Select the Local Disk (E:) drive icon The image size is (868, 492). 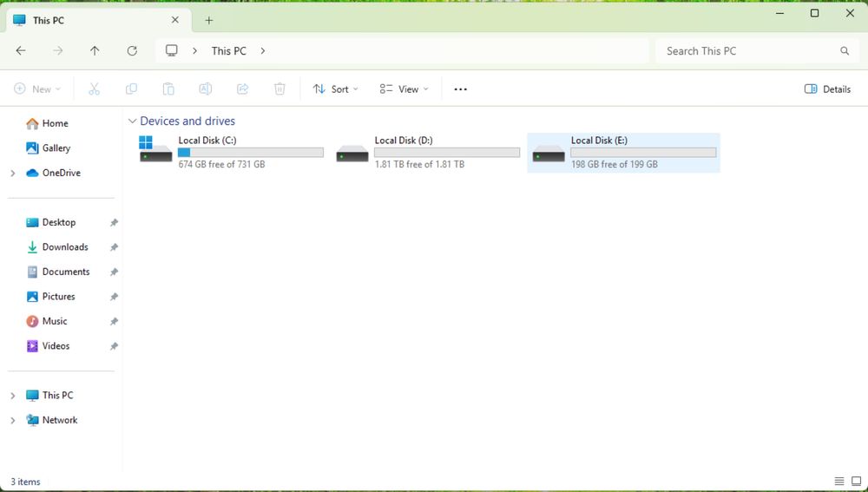pyautogui.click(x=549, y=154)
